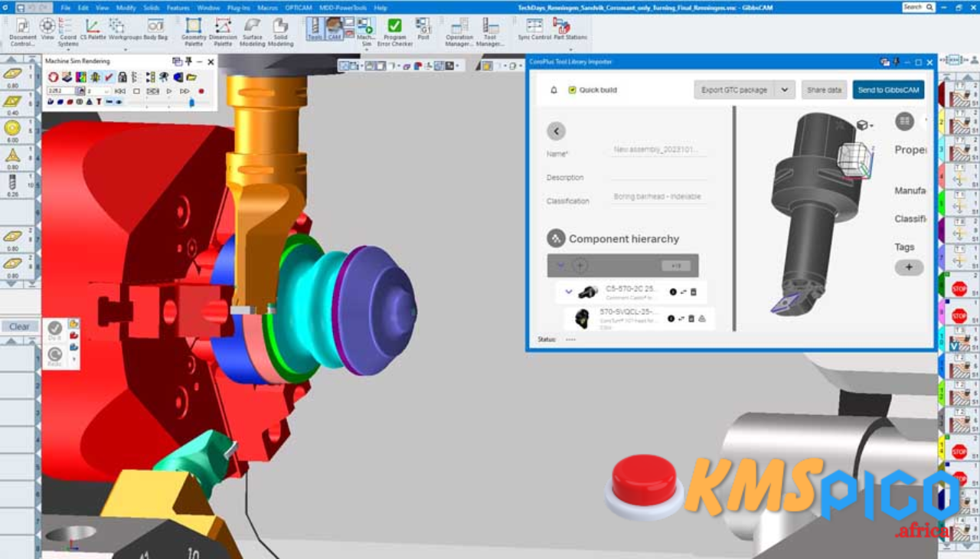The height and width of the screenshot is (559, 980).
Task: Show info for the 570-SVQCL component
Action: 671,319
